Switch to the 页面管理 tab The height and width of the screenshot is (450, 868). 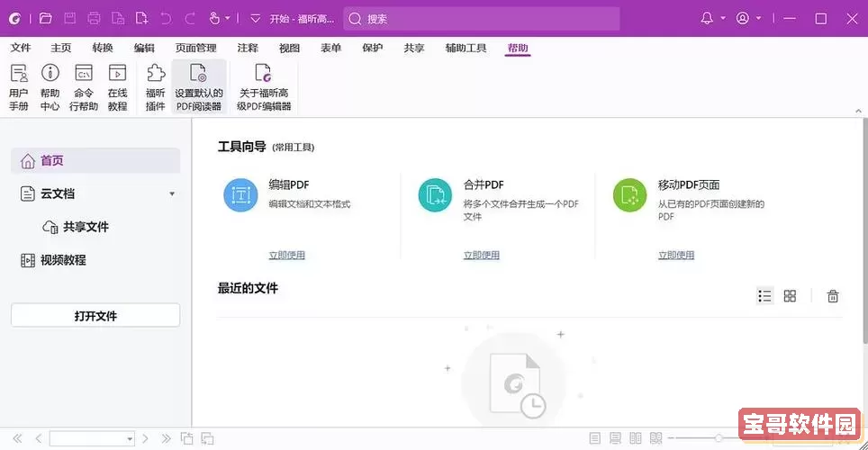pyautogui.click(x=196, y=48)
